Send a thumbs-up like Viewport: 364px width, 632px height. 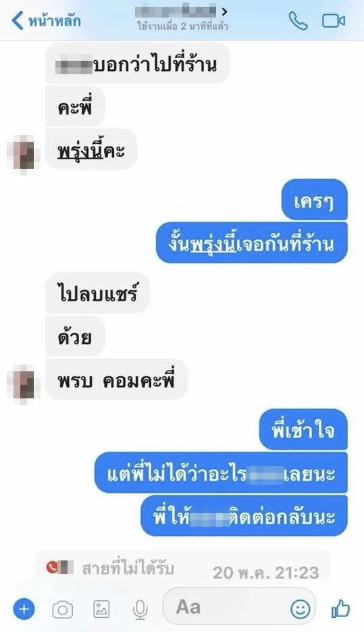coord(340,608)
